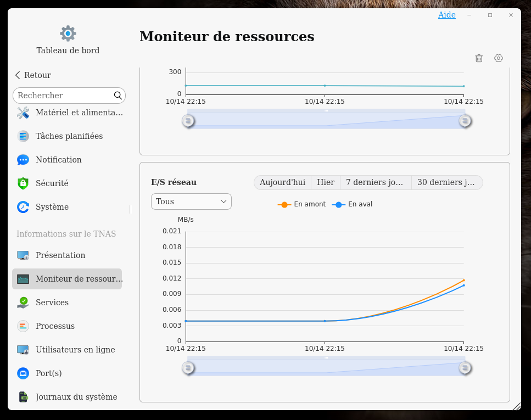Image resolution: width=531 pixels, height=420 pixels.
Task: Select Processus in the sidebar
Action: pos(55,326)
